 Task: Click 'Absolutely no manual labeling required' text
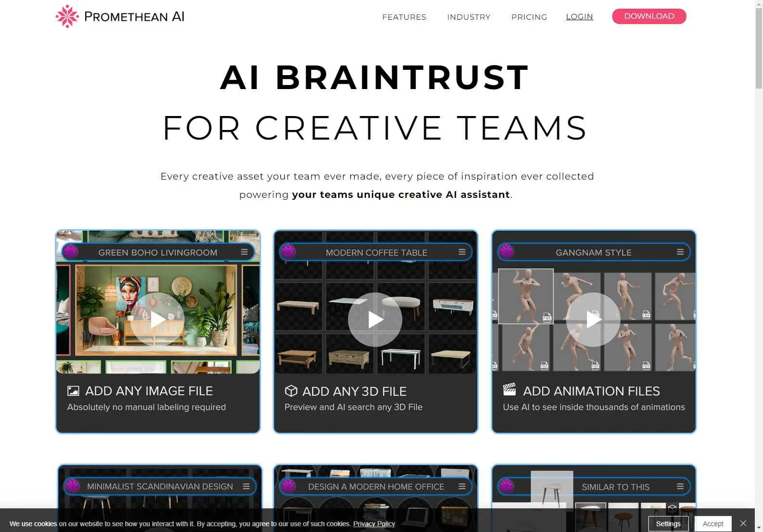146,407
